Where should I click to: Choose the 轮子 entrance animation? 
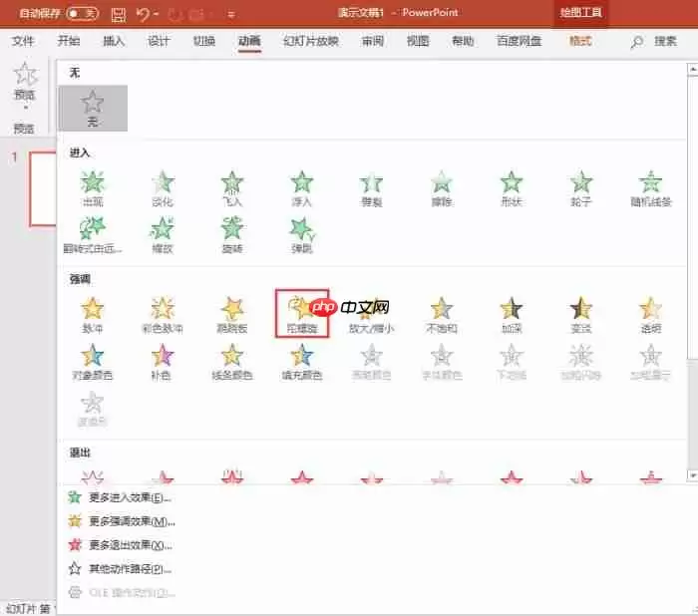(581, 188)
